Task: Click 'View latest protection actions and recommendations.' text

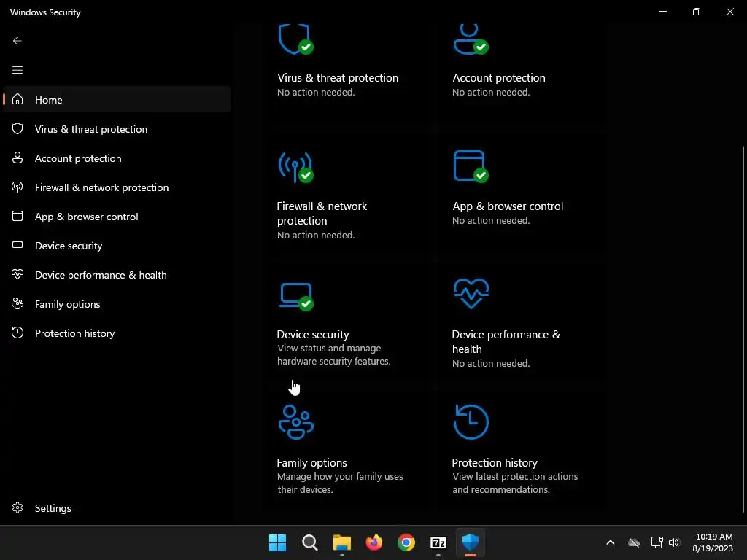Action: pyautogui.click(x=515, y=483)
